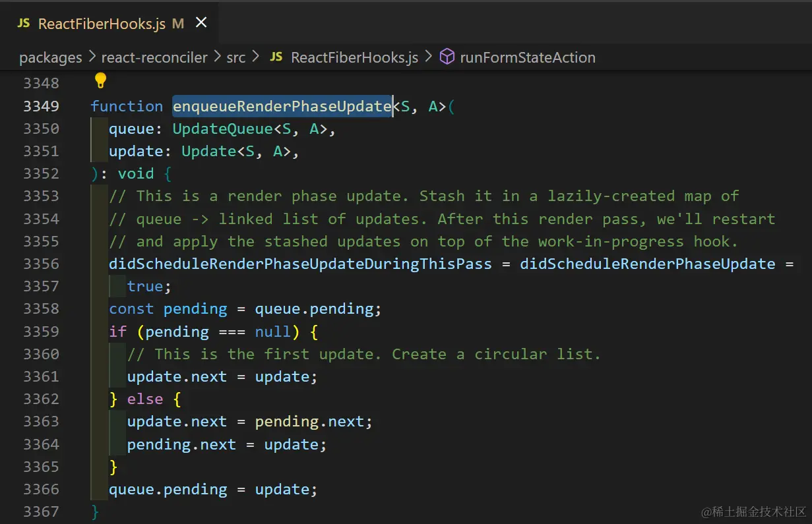Click the cube symbol icon in the breadcrumb
812x524 pixels.
447,57
